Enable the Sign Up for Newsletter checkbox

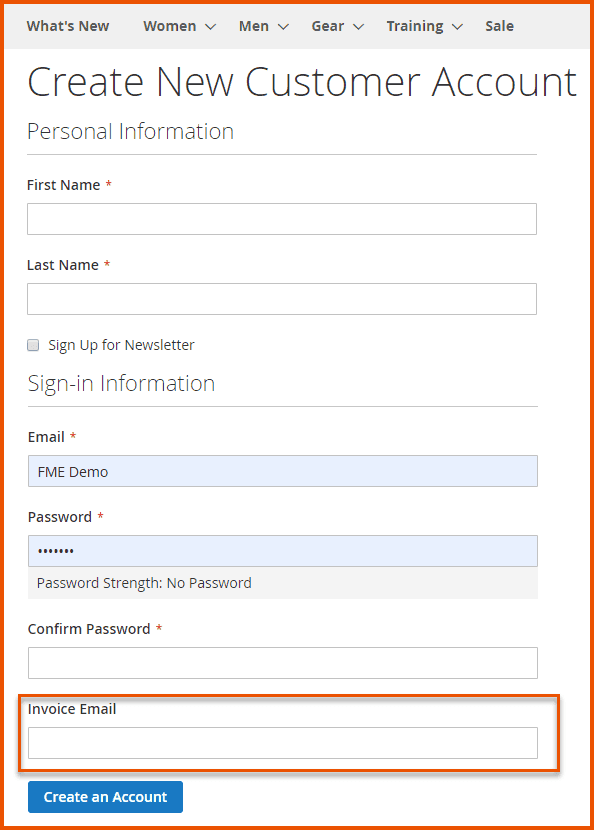point(33,344)
